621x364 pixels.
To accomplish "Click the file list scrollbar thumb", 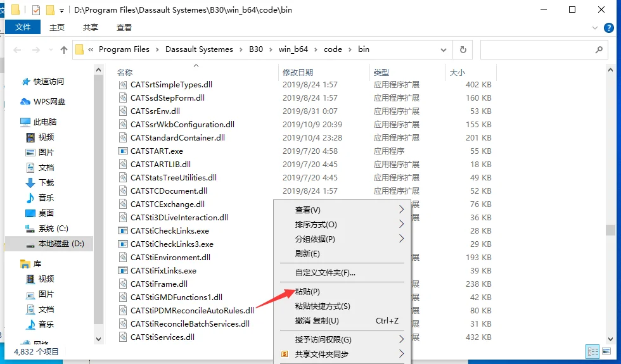I will point(610,230).
